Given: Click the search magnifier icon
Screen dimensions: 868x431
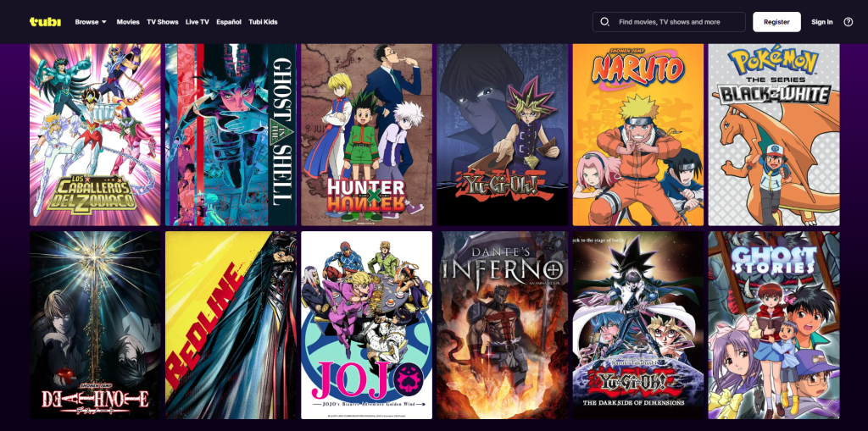Looking at the screenshot, I should [604, 22].
